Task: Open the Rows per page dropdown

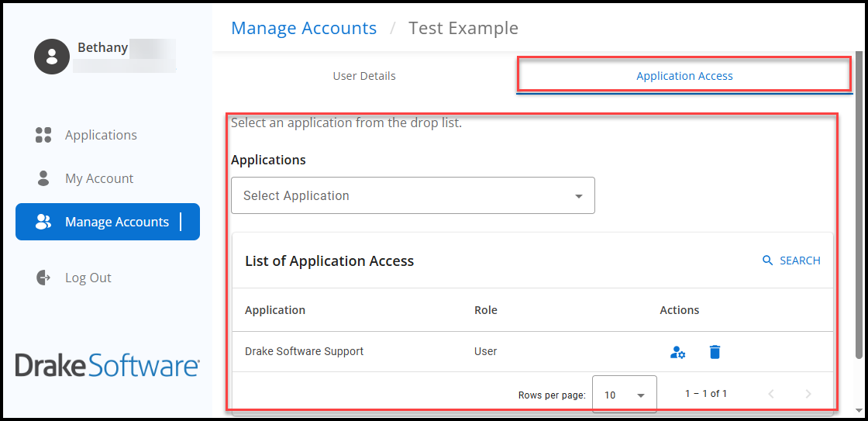Action: tap(625, 395)
